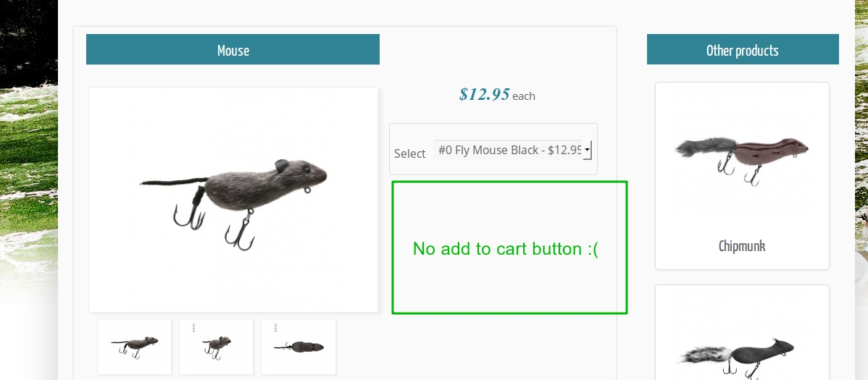Select the second mouse lure thumbnail
This screenshot has height=380, width=868.
[217, 347]
